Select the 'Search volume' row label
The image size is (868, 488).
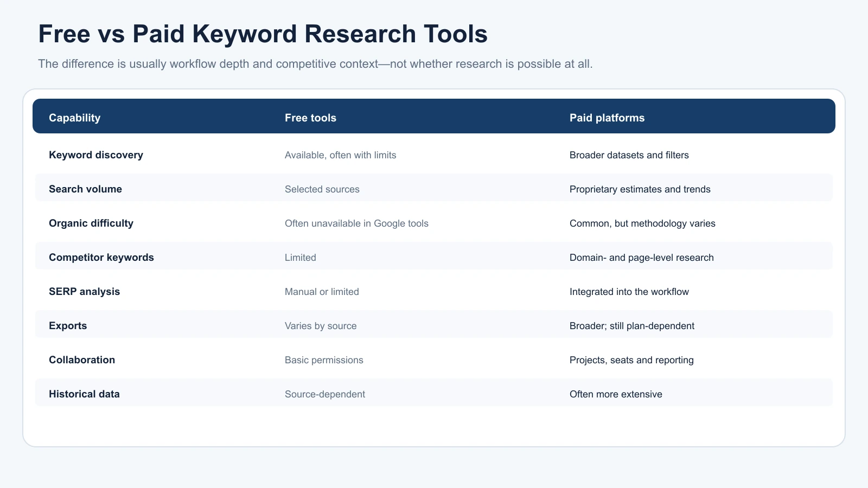pyautogui.click(x=85, y=189)
